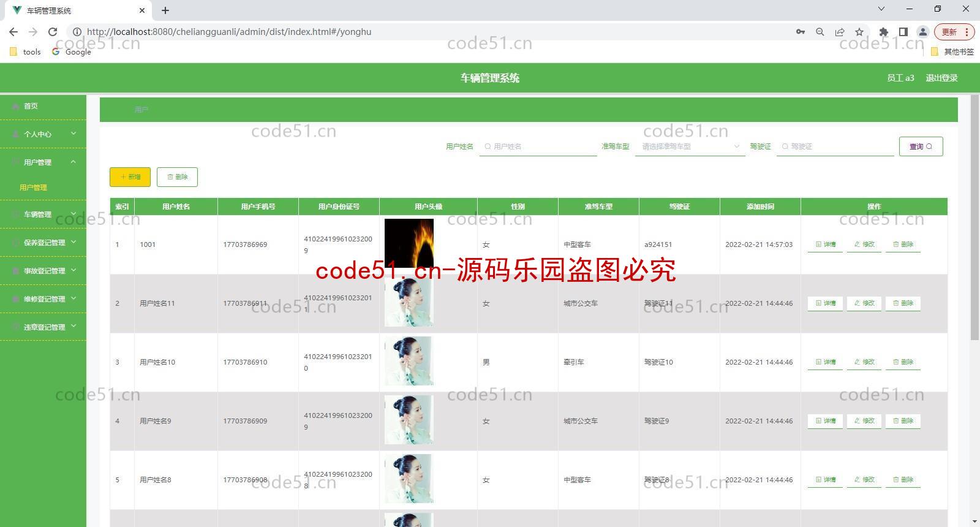980x527 pixels.
Task: Click phone number 17703786969
Action: pyautogui.click(x=245, y=245)
